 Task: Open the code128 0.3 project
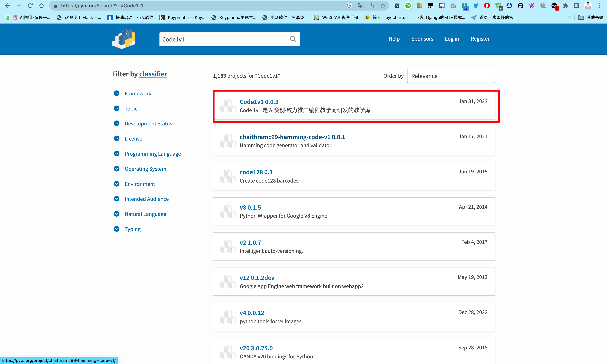coord(256,172)
